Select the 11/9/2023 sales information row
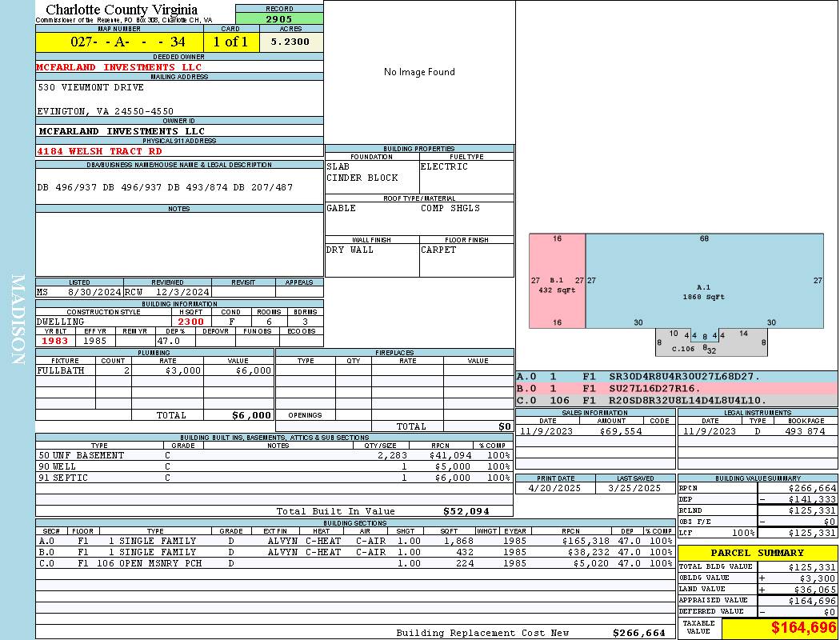Viewport: 840px width, 640px height. pos(595,431)
